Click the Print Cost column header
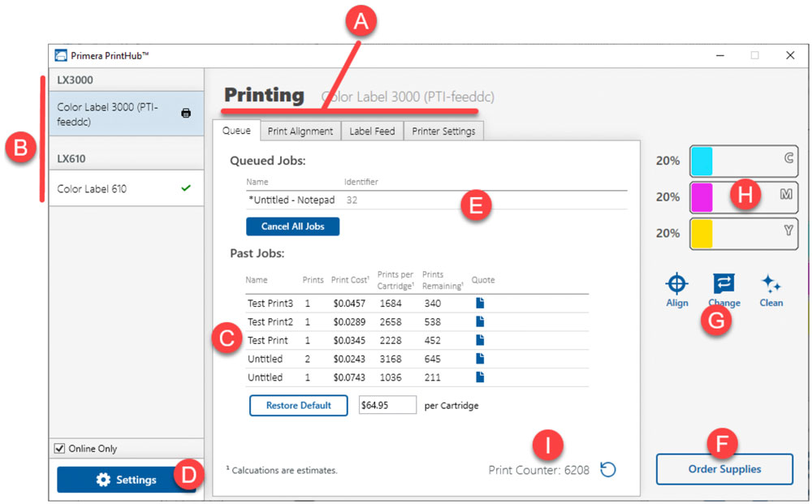This screenshot has width=812, height=504. click(350, 280)
